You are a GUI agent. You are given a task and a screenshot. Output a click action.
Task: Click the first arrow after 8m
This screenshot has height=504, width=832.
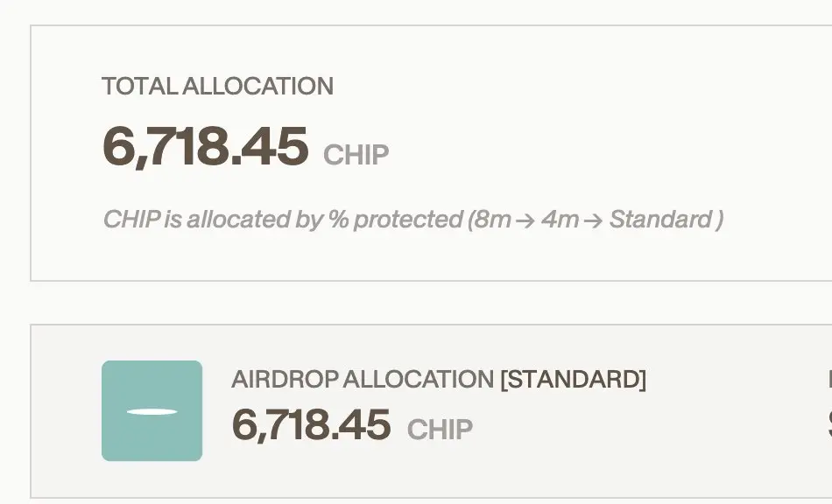(x=525, y=220)
